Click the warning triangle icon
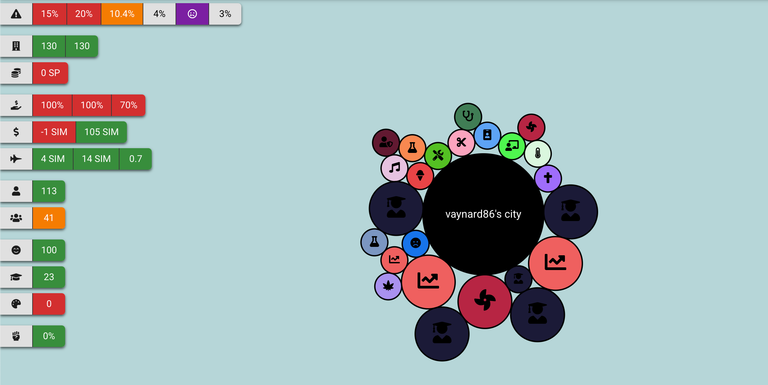This screenshot has width=768, height=385. 16,14
